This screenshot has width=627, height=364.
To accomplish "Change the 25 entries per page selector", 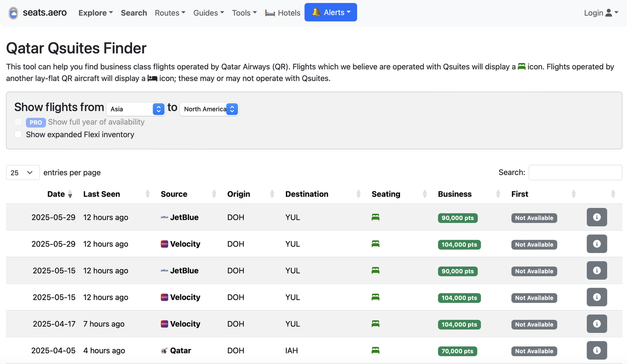I will [x=23, y=173].
